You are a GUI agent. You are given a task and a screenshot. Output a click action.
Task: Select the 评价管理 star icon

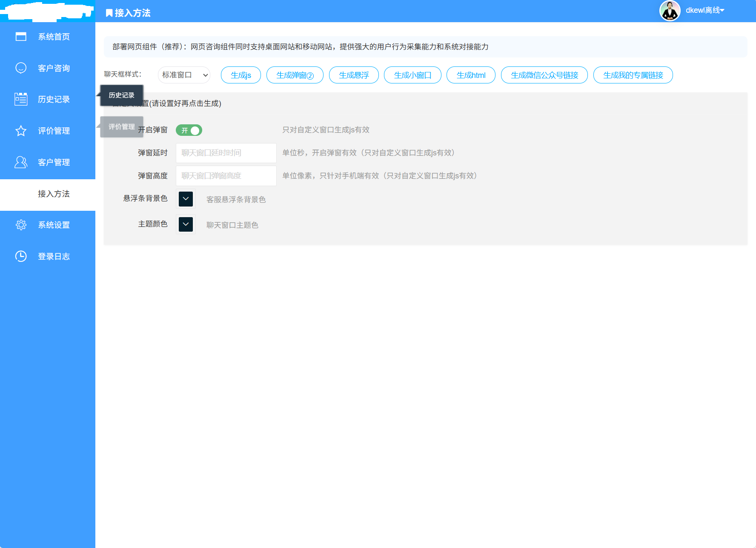[x=20, y=131]
